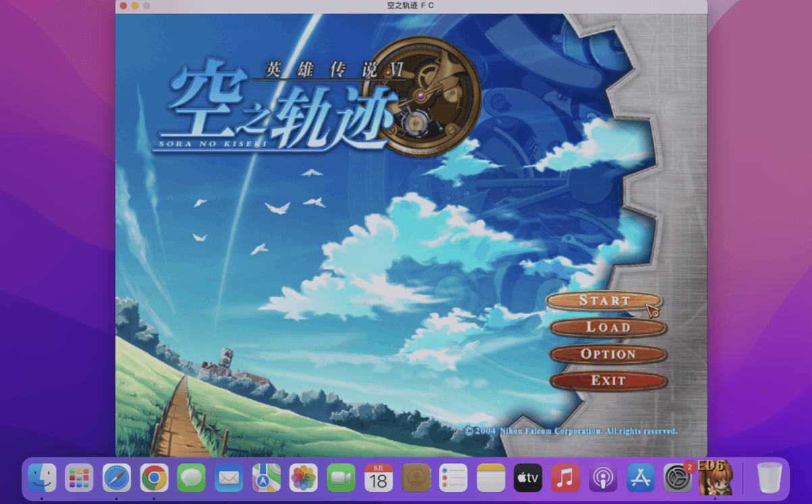Open Music app in the dock
This screenshot has height=504, width=812.
(x=565, y=478)
